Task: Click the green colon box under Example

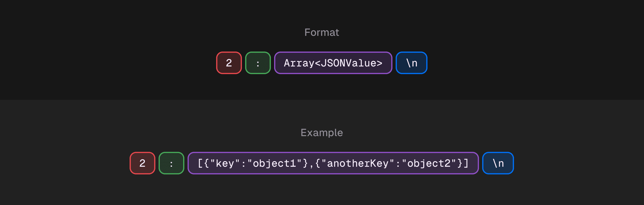Action: (x=171, y=163)
